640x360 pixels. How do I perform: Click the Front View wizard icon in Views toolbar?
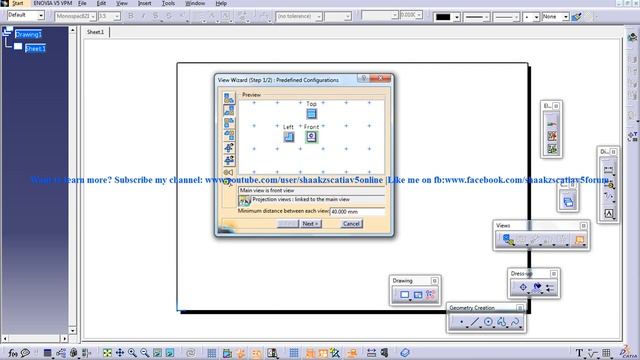click(x=508, y=240)
